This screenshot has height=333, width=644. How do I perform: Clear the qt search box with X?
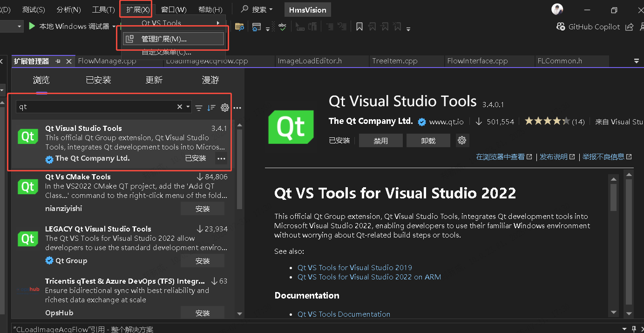coord(180,107)
